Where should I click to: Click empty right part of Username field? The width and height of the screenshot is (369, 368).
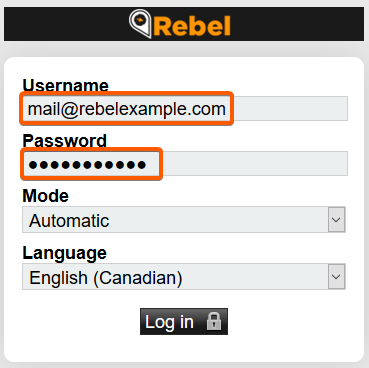290,109
